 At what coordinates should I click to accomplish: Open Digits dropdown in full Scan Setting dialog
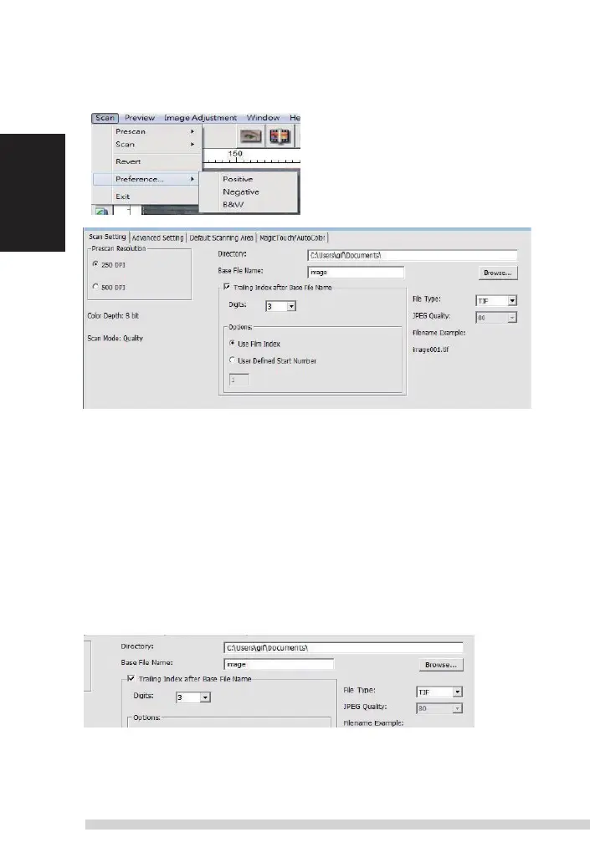tap(291, 306)
